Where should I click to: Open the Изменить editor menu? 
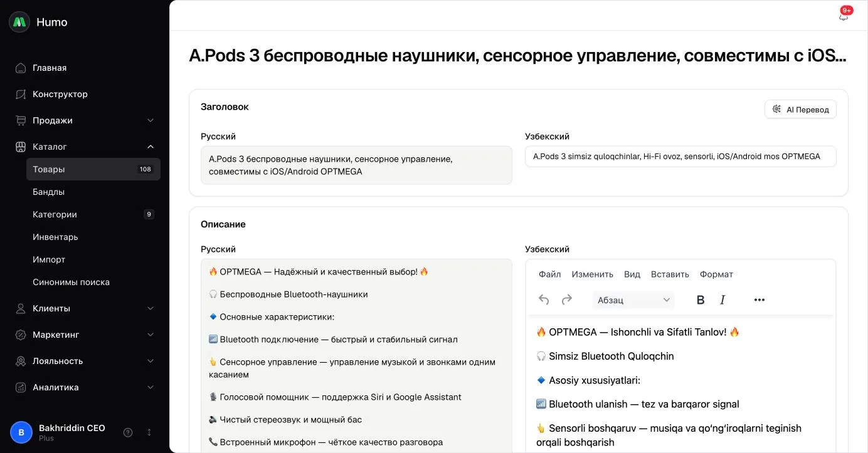pos(593,274)
